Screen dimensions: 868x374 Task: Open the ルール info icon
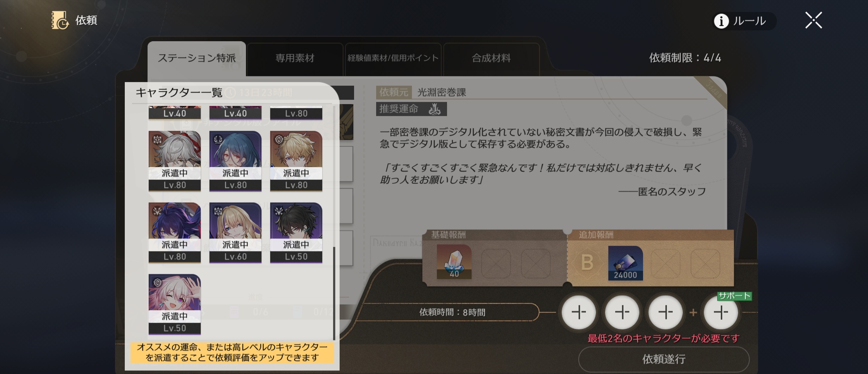[721, 21]
